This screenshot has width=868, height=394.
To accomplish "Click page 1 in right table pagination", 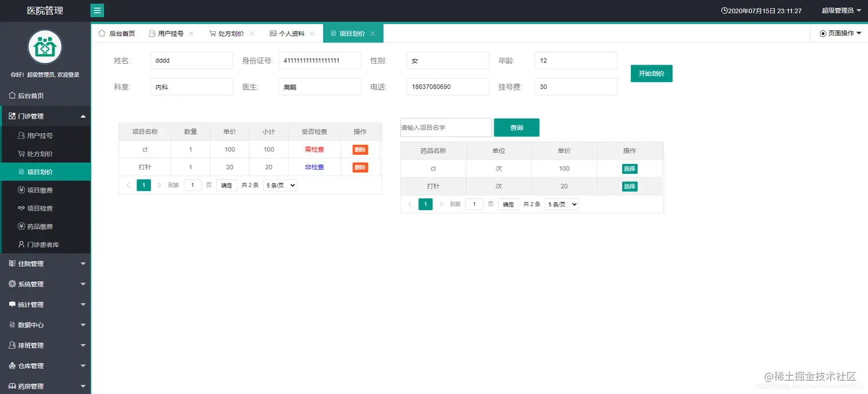I will click(425, 204).
